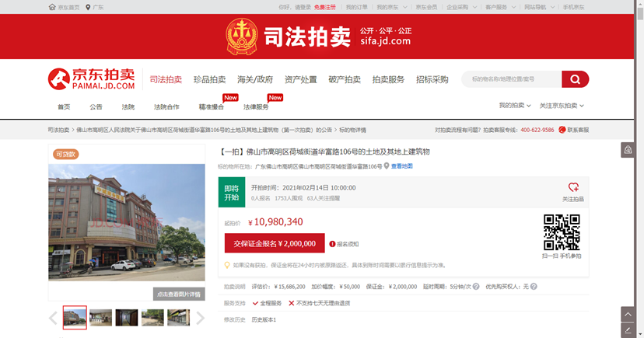Click the 交保证金报名 ¥2,000,000 button
This screenshot has height=338, width=644.
click(275, 243)
